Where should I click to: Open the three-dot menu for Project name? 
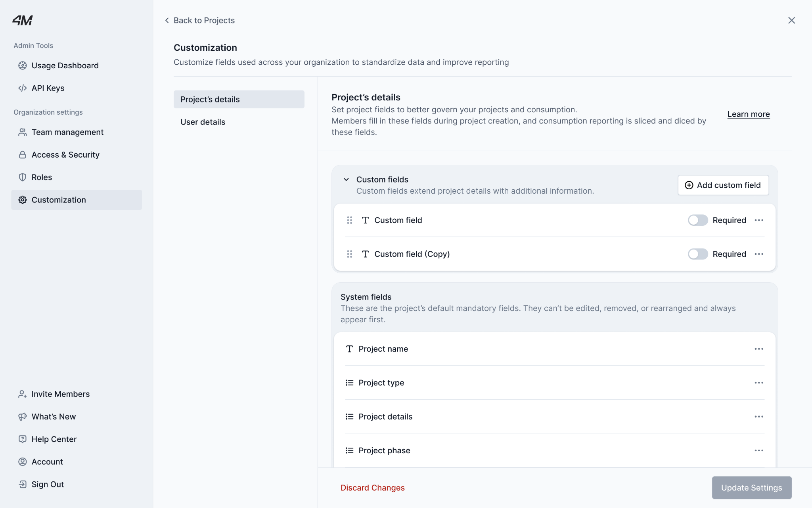758,349
